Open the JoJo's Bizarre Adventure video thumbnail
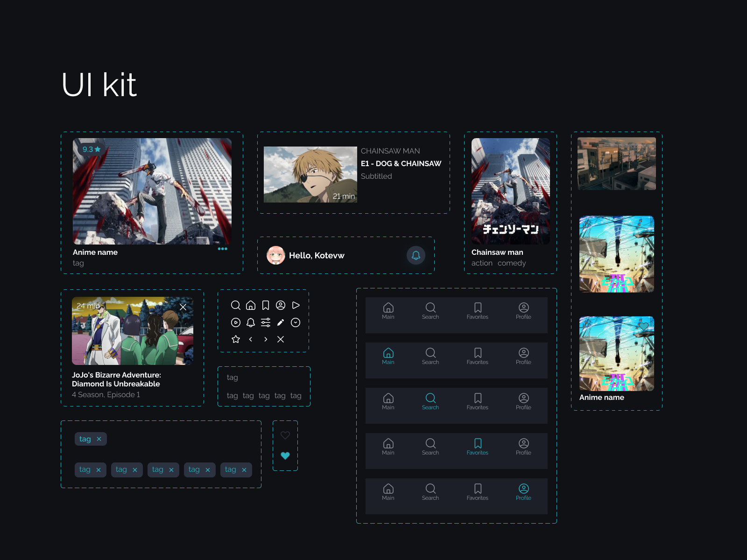 click(x=133, y=331)
